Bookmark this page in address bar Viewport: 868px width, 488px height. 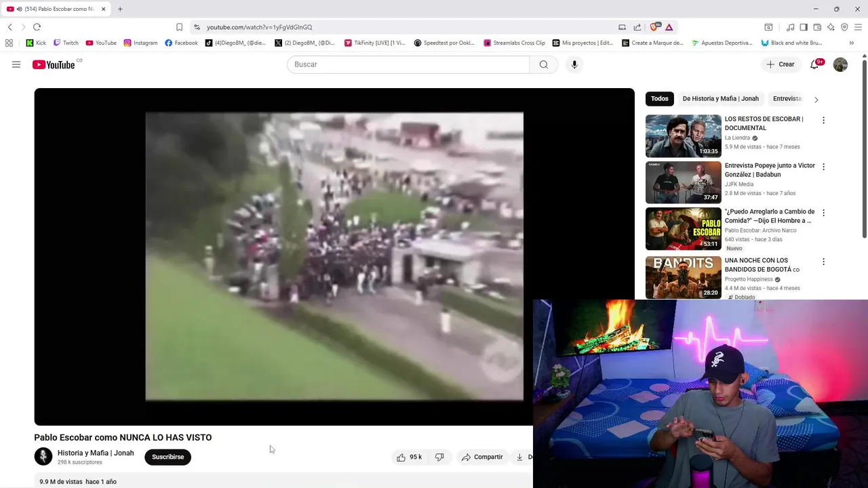point(179,27)
